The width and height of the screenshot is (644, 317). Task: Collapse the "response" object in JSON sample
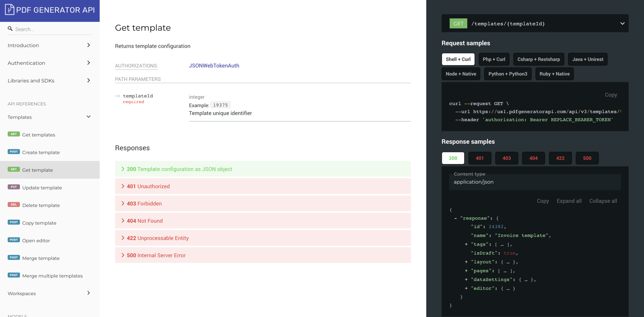pyautogui.click(x=455, y=218)
